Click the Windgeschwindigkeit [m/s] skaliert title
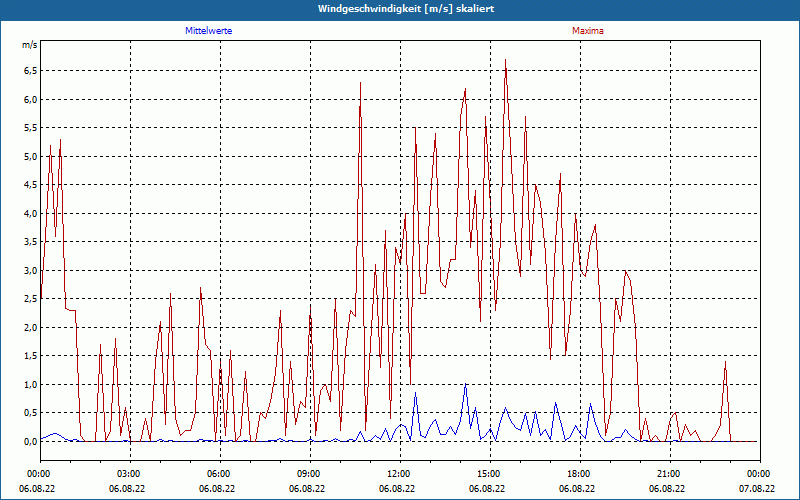 coord(406,9)
